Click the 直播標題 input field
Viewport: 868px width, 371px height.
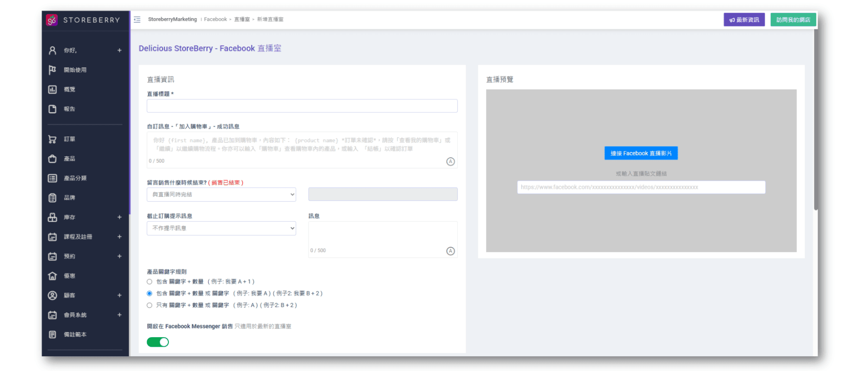click(x=302, y=106)
